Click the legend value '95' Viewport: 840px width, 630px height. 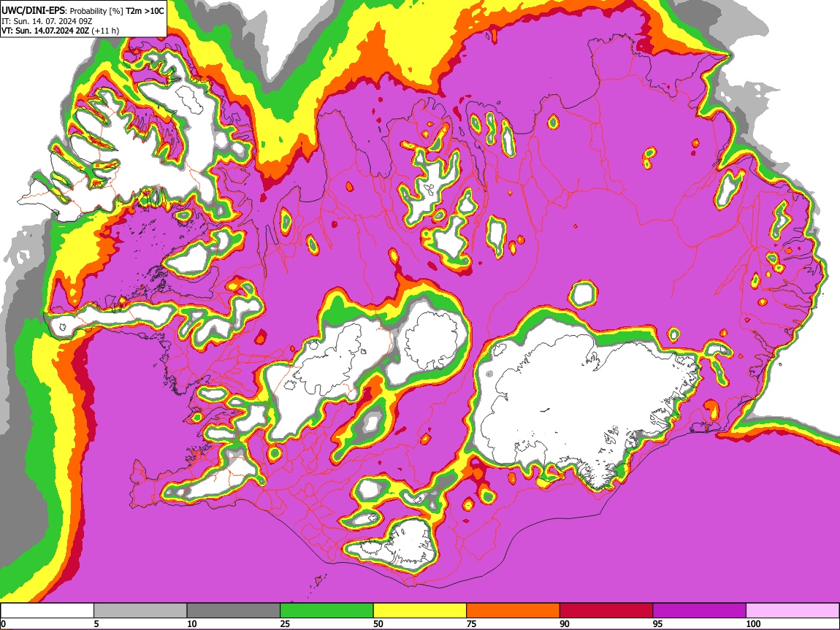click(x=658, y=623)
